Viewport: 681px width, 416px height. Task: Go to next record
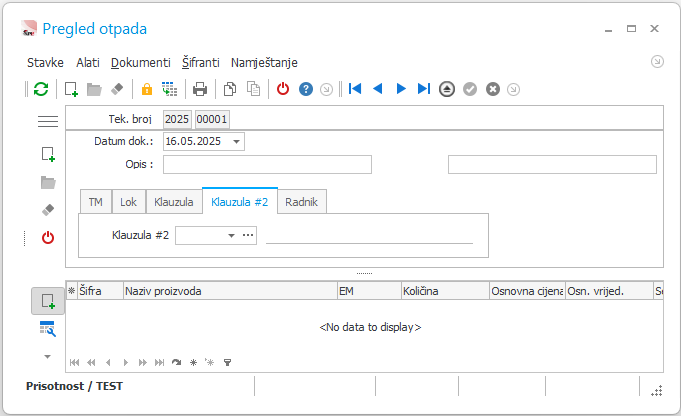(401, 89)
